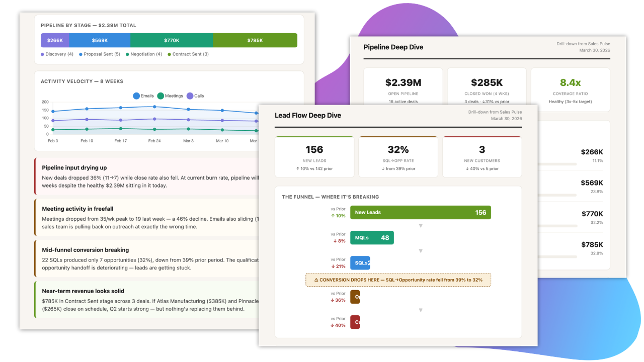Open the 3 New Customers card
644x362 pixels.
point(481,157)
